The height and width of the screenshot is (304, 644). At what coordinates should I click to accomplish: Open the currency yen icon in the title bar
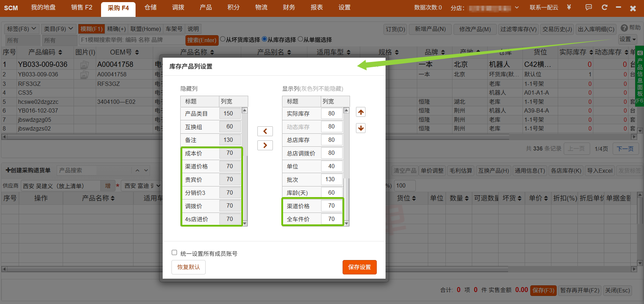[569, 7]
